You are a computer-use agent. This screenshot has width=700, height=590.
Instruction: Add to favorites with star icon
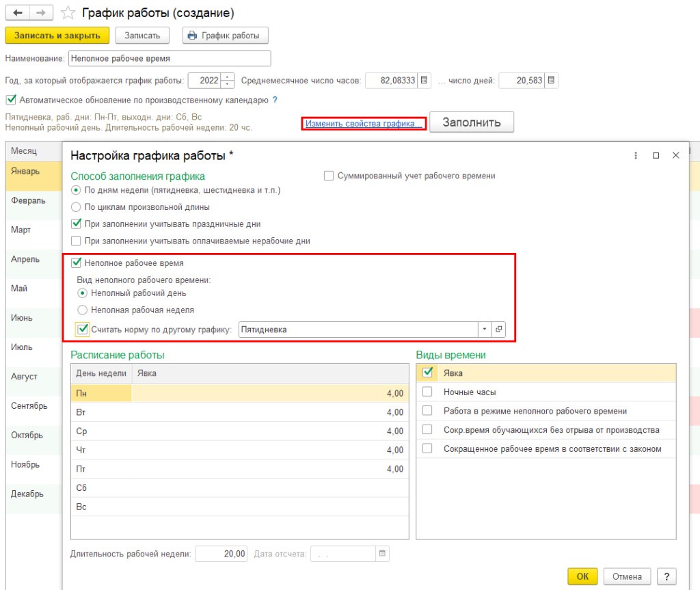(67, 14)
